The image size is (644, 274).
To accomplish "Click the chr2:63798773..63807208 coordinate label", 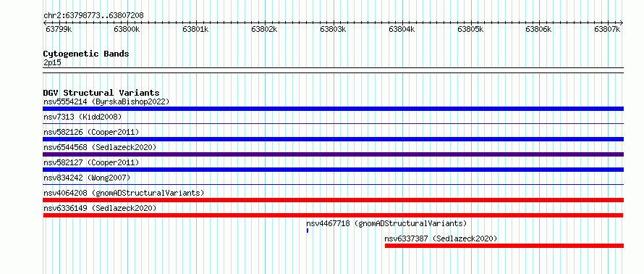I will pyautogui.click(x=93, y=16).
